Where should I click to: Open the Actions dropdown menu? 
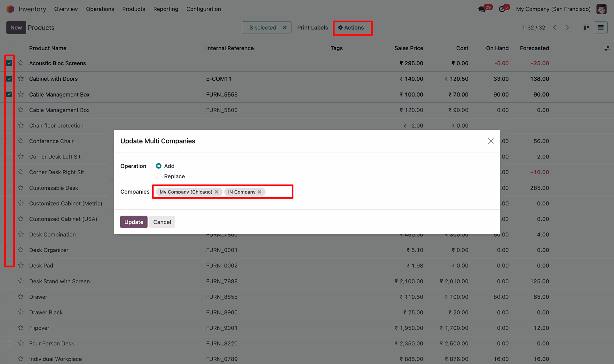click(351, 27)
